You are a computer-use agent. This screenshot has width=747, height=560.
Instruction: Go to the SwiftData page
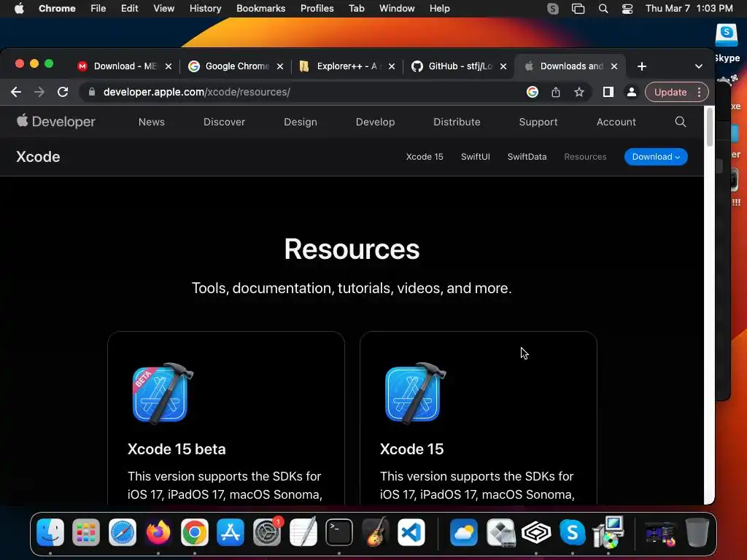527,157
